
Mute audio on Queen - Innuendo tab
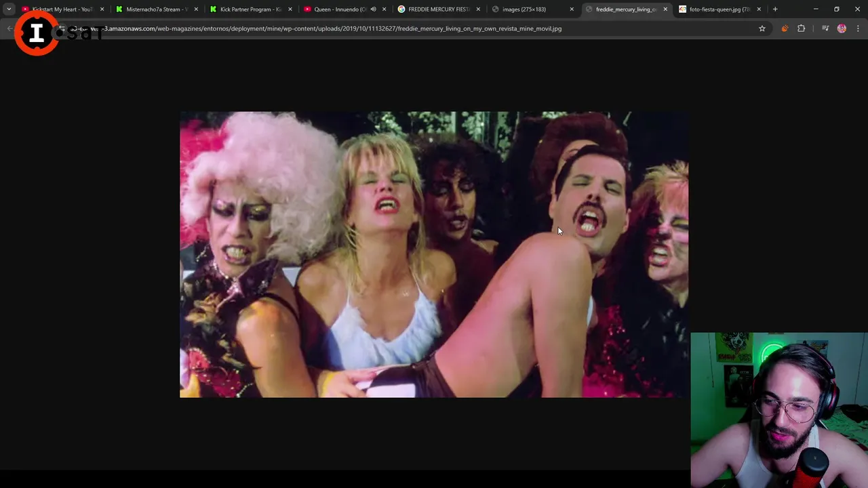[x=373, y=9]
